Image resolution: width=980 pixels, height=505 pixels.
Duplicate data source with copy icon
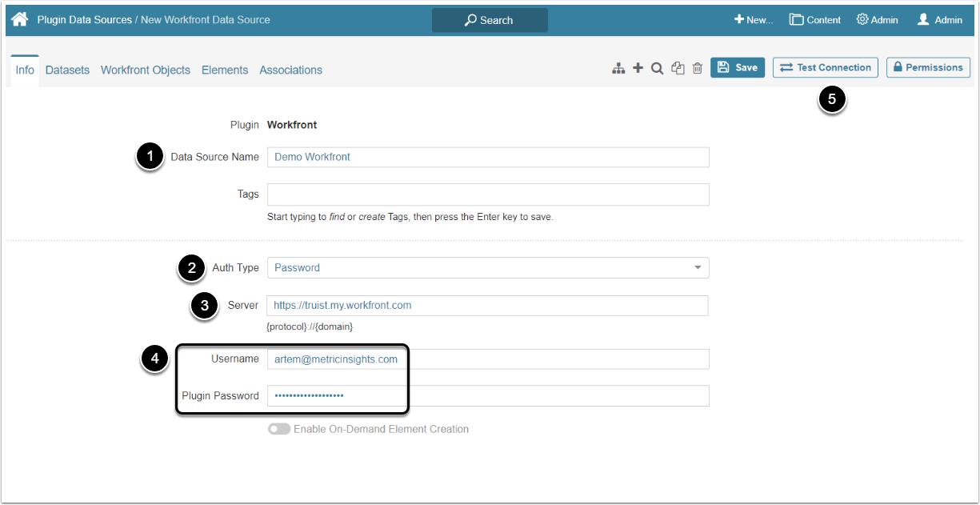678,69
